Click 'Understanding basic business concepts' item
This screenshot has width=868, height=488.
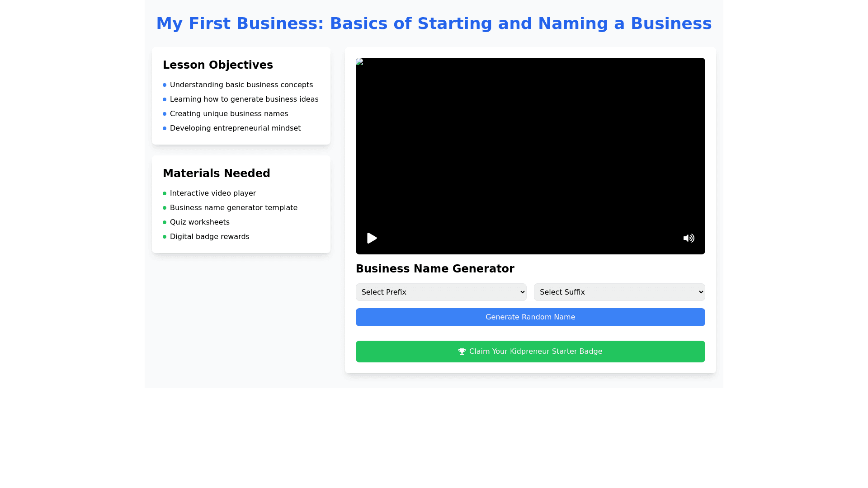tap(241, 85)
